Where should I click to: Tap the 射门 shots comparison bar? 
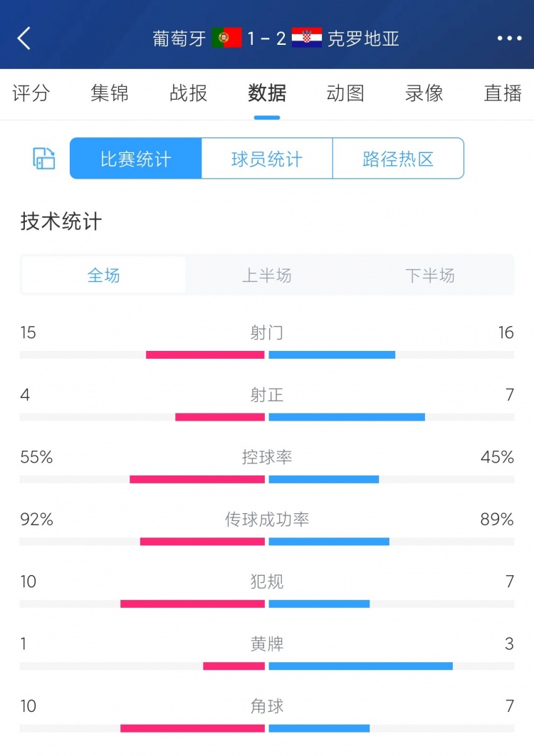[267, 355]
